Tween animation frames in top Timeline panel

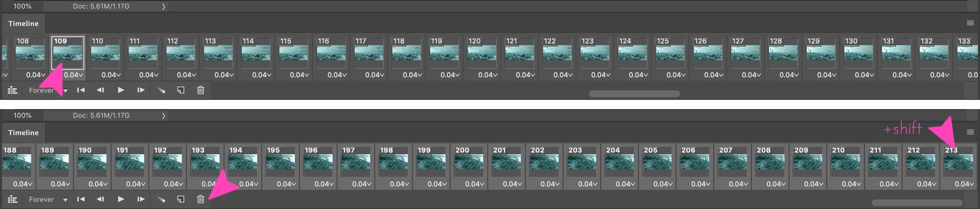click(x=161, y=90)
